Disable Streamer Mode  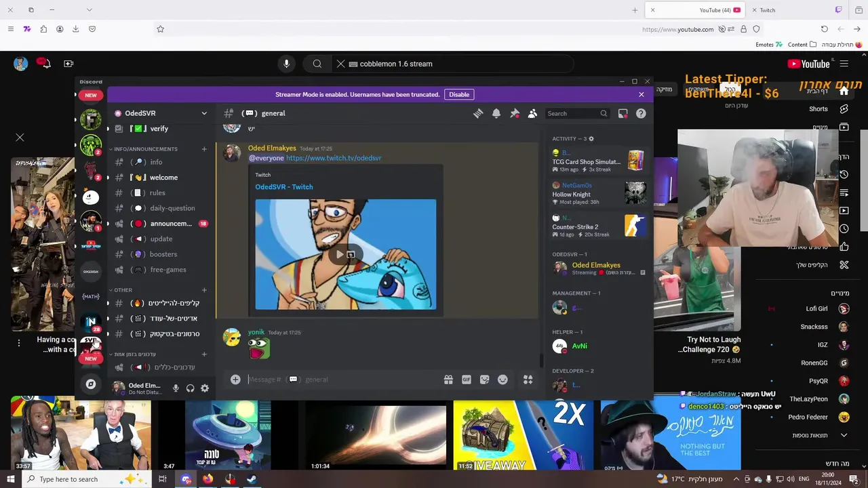tap(459, 95)
